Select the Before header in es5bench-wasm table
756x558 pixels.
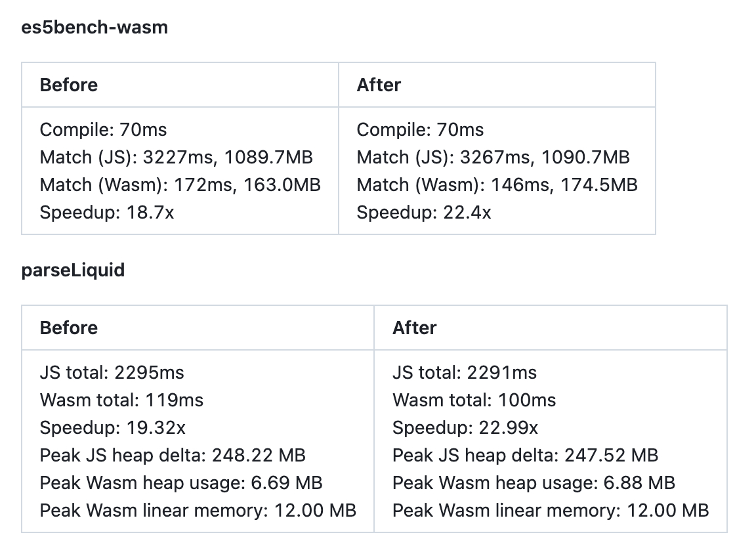coord(69,85)
